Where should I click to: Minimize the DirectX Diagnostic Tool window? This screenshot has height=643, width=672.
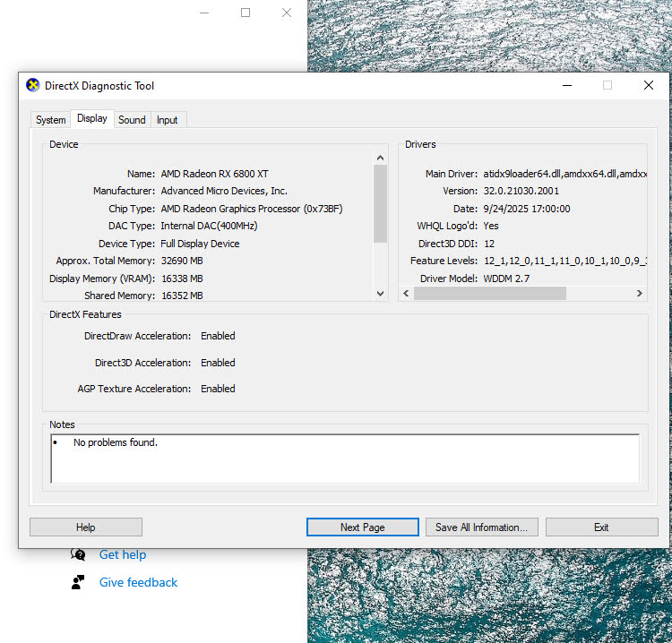(567, 86)
